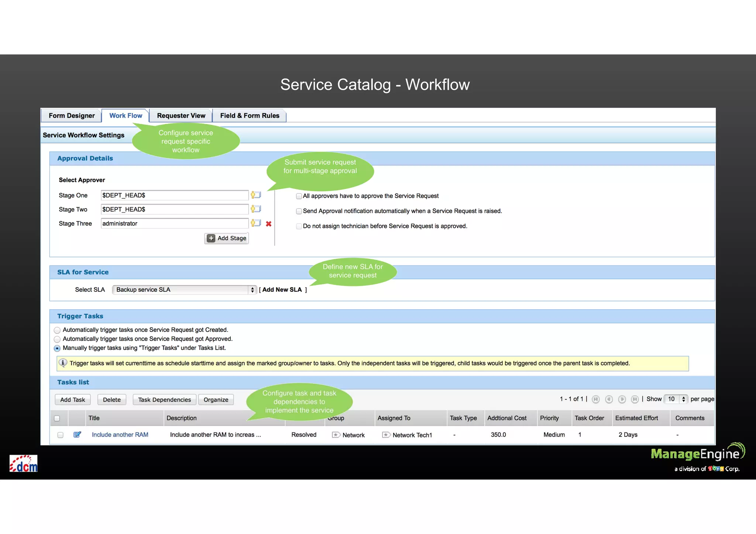Open the Show per page dropdown
756x534 pixels.
coord(676,399)
